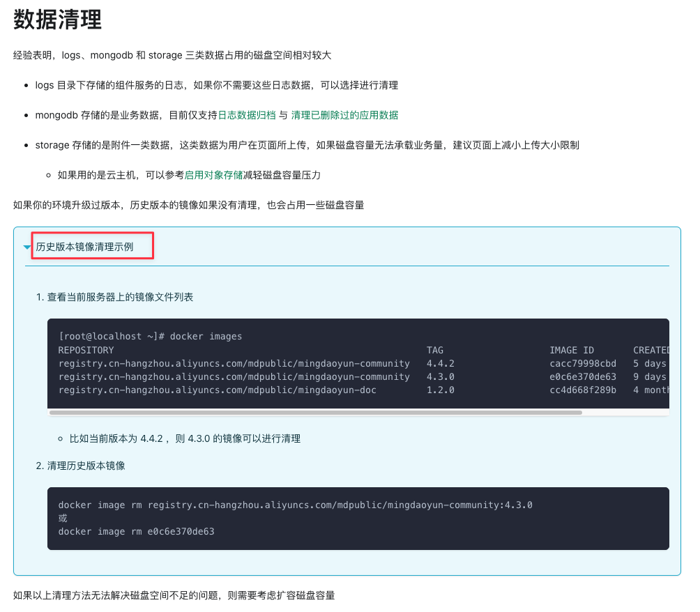Viewport: 700px width, 612px height.
Task: Open the 清理已删除过的应用数据 link
Action: click(x=344, y=115)
